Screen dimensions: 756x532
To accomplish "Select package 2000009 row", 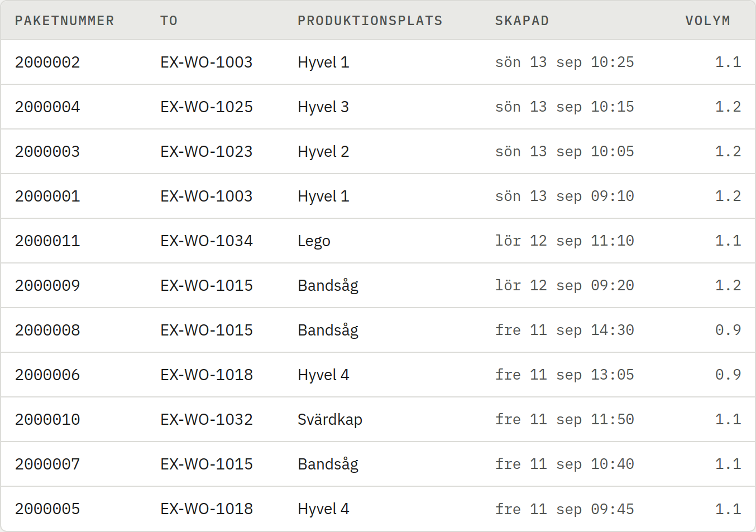I will coord(378,285).
